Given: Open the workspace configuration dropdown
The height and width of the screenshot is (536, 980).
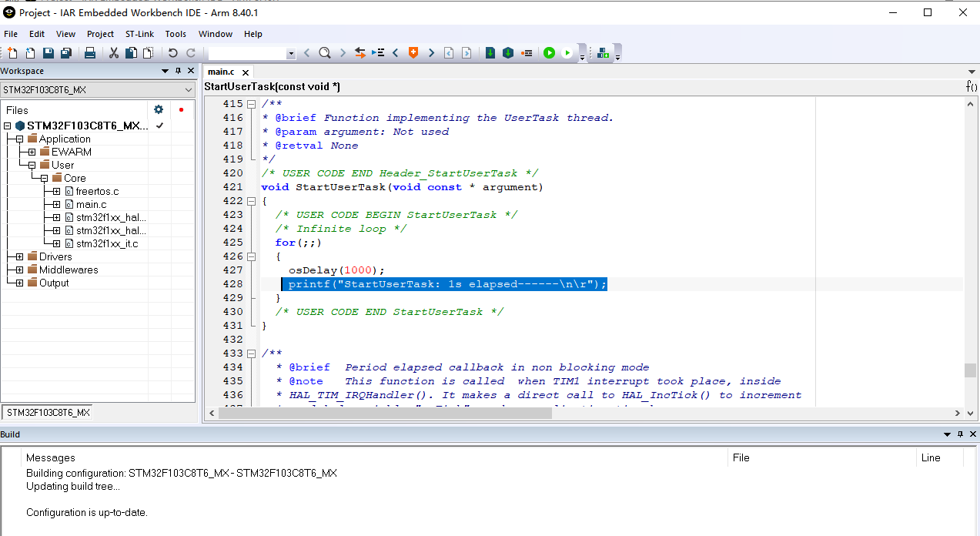Looking at the screenshot, I should click(189, 90).
